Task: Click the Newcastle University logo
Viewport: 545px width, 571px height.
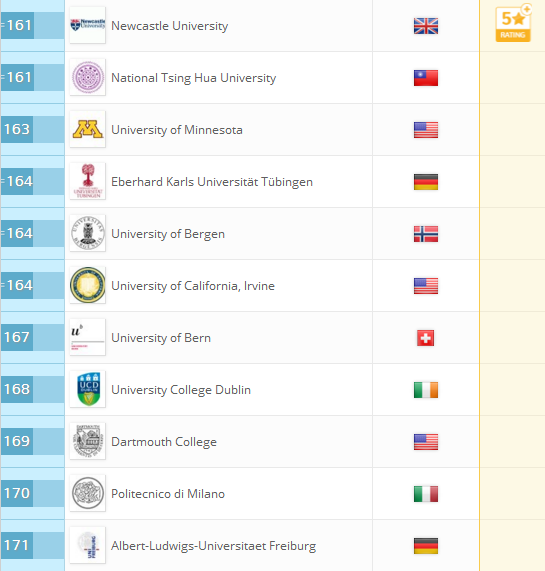Action: (x=87, y=25)
